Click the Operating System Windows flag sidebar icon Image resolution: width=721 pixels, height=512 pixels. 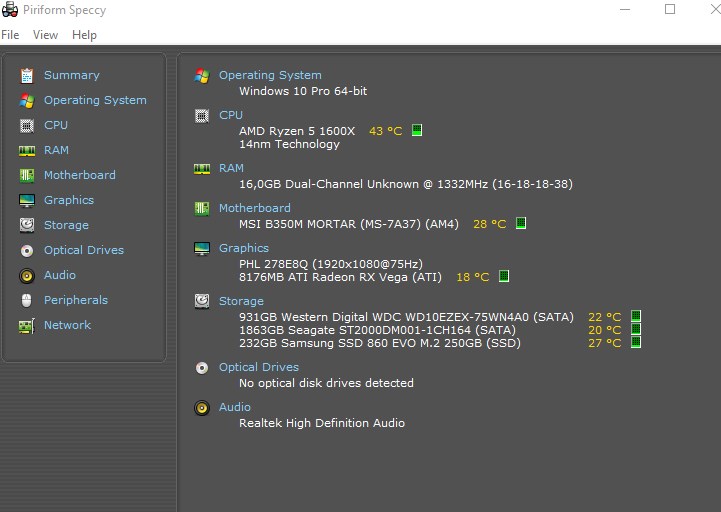[27, 101]
